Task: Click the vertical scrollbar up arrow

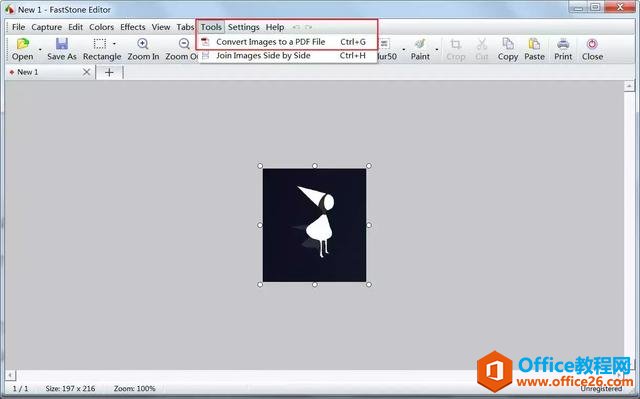Action: pyautogui.click(x=629, y=86)
